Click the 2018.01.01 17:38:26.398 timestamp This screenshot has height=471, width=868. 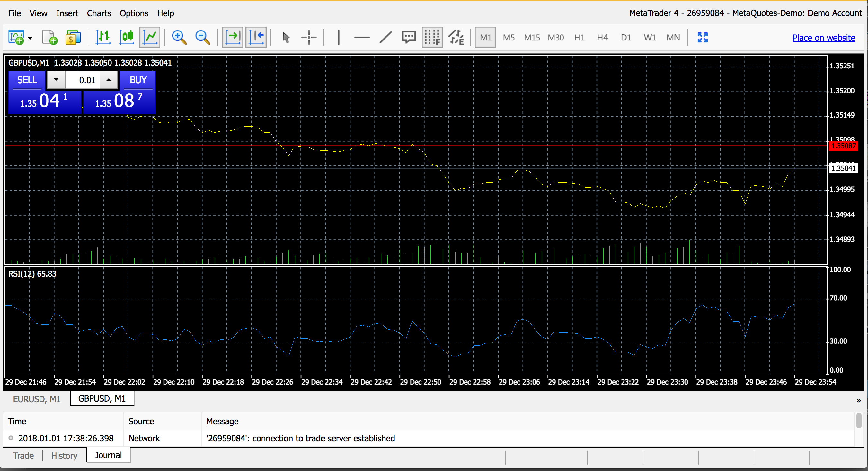(66, 438)
